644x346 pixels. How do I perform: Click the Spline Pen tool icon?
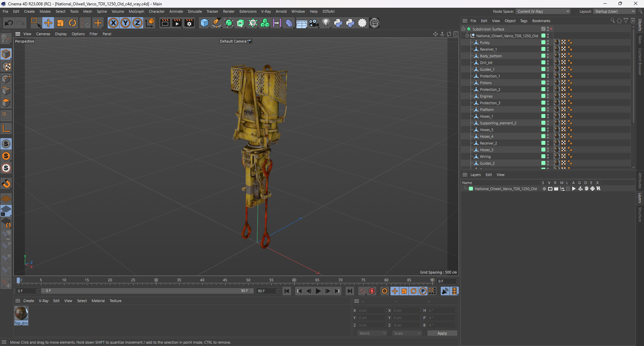click(217, 23)
